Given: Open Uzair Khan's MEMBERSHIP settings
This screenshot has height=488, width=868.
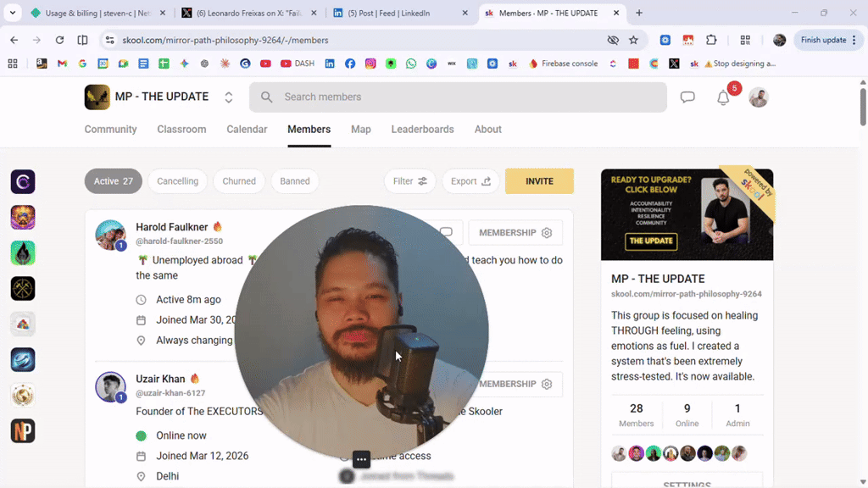Looking at the screenshot, I should click(x=515, y=384).
